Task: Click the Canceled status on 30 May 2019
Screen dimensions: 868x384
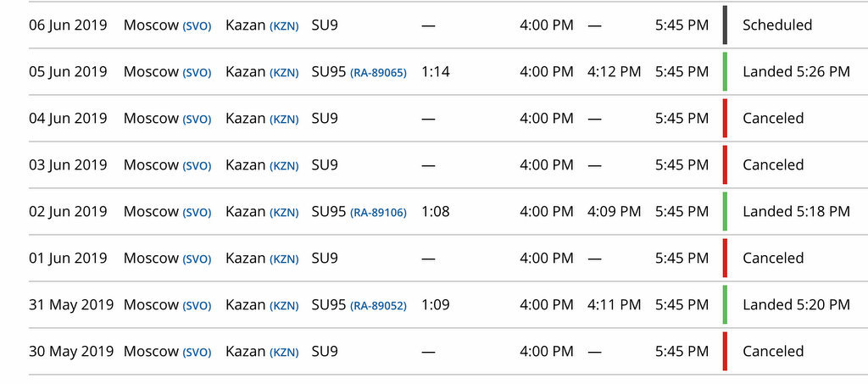Action: click(773, 351)
